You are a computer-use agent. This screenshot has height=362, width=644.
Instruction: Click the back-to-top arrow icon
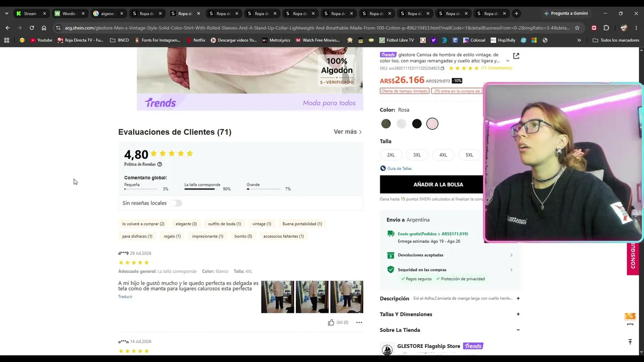coord(630,342)
